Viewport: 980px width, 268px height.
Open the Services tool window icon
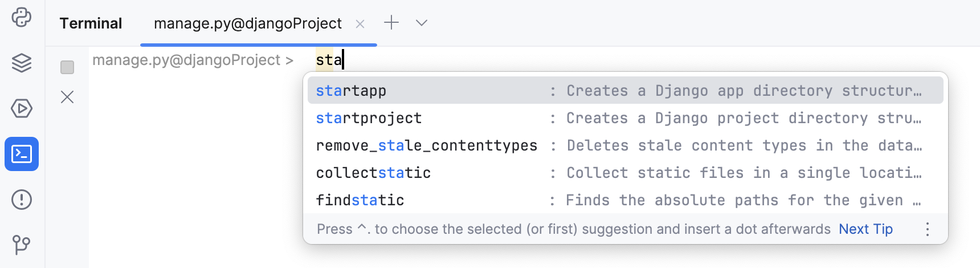tap(22, 108)
